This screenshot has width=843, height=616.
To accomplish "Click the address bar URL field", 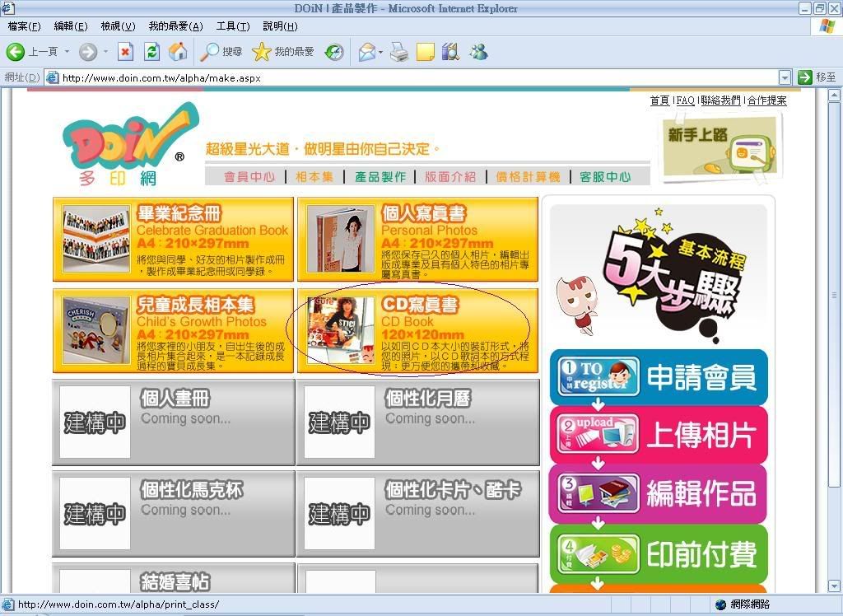I will [x=412, y=77].
